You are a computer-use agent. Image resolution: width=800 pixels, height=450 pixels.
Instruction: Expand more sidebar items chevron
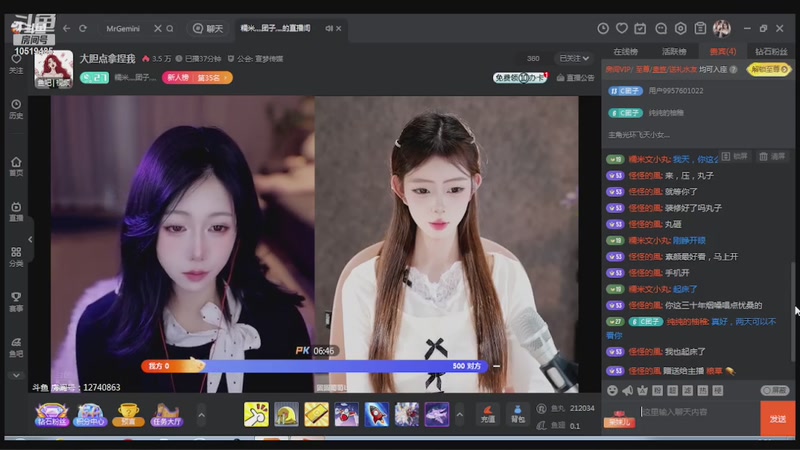[x=16, y=376]
